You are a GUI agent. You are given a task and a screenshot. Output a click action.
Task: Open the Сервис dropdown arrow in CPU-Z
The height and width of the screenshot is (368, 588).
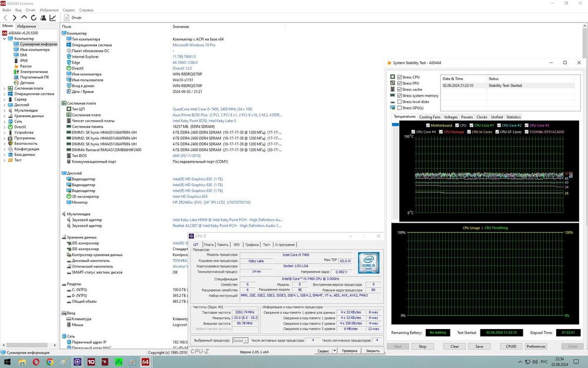click(335, 351)
